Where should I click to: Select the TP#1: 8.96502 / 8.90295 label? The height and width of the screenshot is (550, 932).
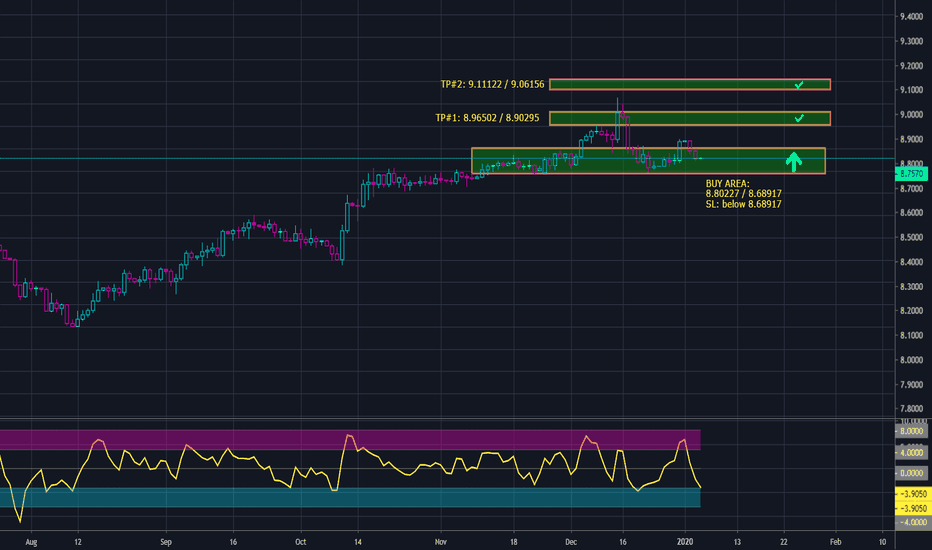pos(488,118)
